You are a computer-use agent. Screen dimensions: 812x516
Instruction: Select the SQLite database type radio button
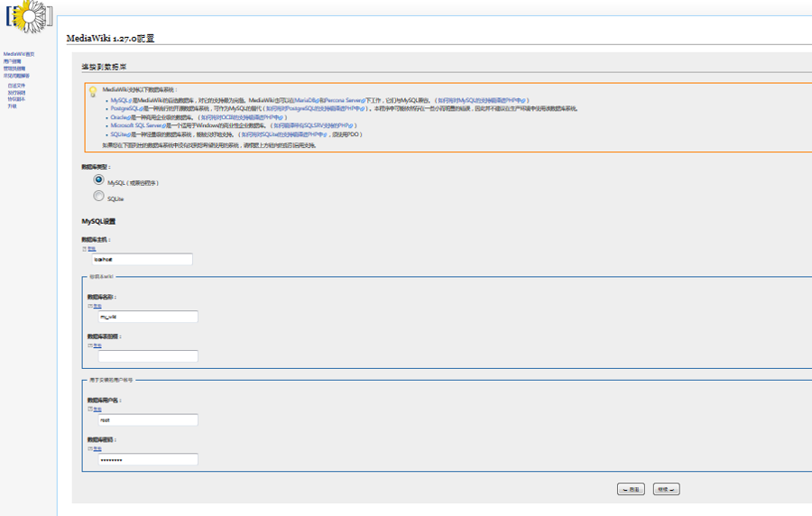coord(98,196)
